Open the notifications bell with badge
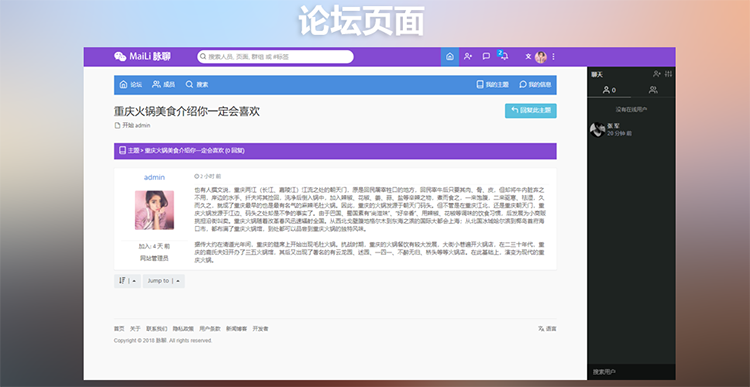This screenshot has height=387, width=750. (x=504, y=56)
